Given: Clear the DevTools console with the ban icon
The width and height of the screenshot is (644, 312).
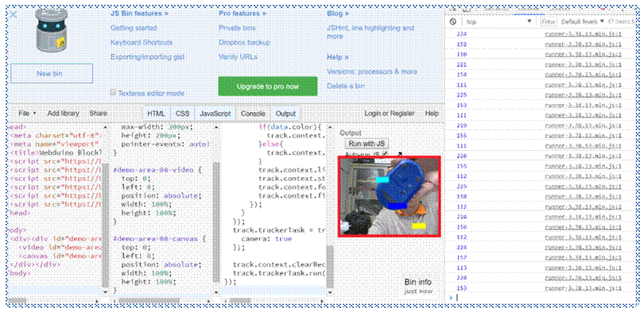Looking at the screenshot, I should 453,21.
